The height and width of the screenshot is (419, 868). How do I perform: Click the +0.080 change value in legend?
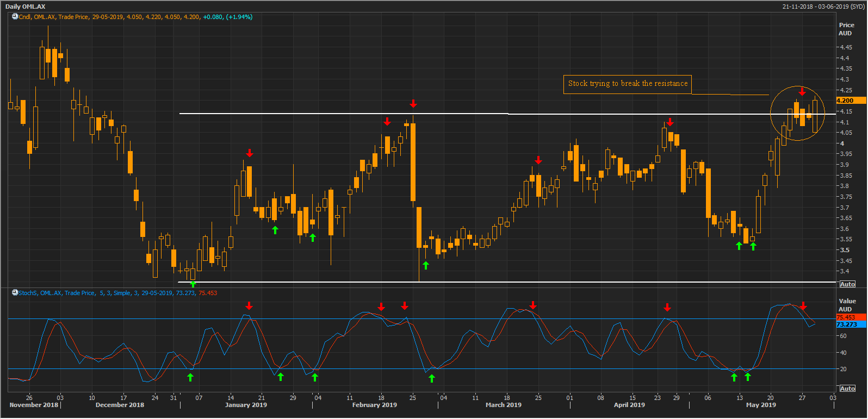(x=213, y=17)
